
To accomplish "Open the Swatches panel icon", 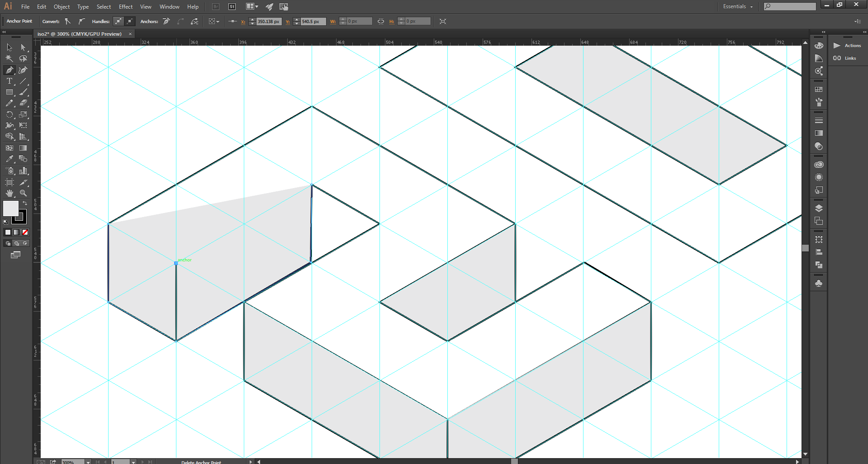I will 819,90.
